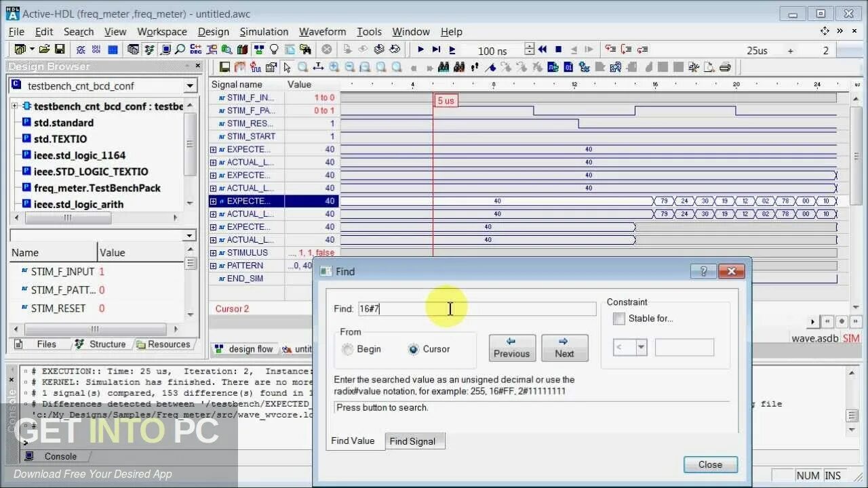Open the testbench_cnt_bcd_conf dropdown
The image size is (868, 488).
[191, 86]
